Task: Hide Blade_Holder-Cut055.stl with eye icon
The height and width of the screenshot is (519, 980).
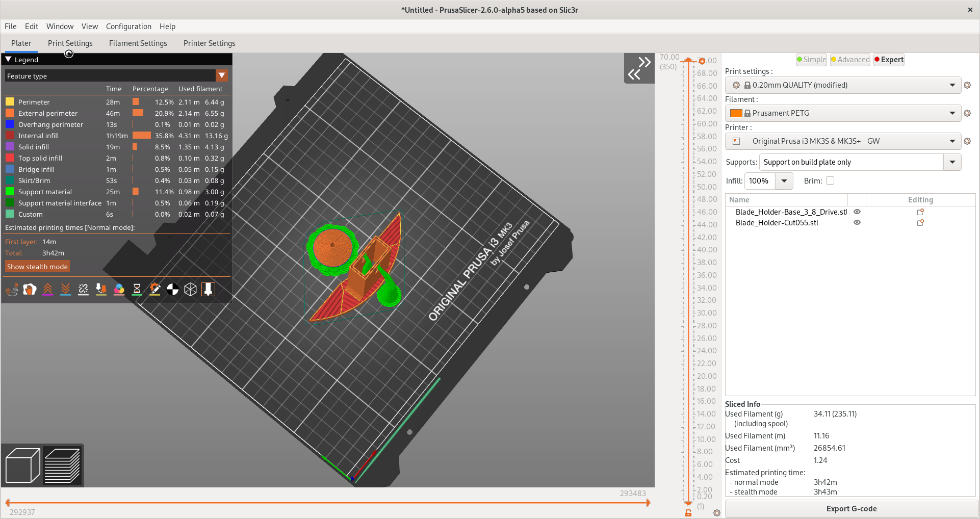Action: point(857,222)
